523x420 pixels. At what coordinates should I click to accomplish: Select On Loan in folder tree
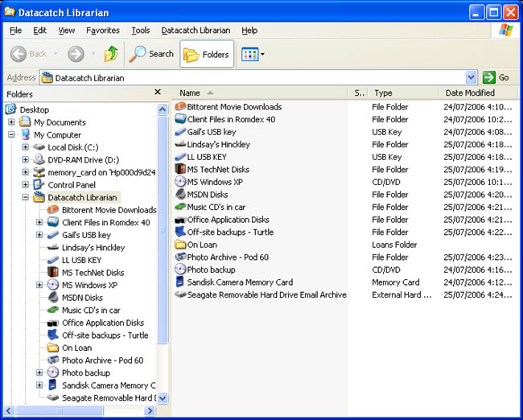[x=76, y=348]
